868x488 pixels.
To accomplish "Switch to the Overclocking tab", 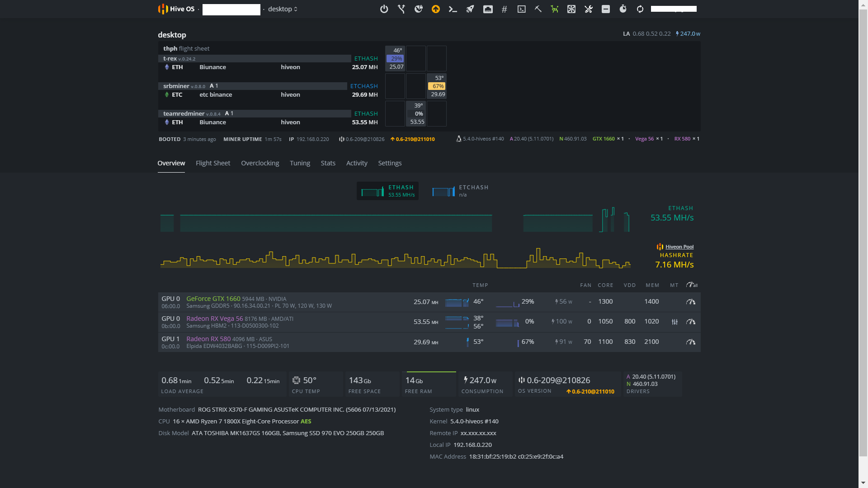I will tap(260, 163).
